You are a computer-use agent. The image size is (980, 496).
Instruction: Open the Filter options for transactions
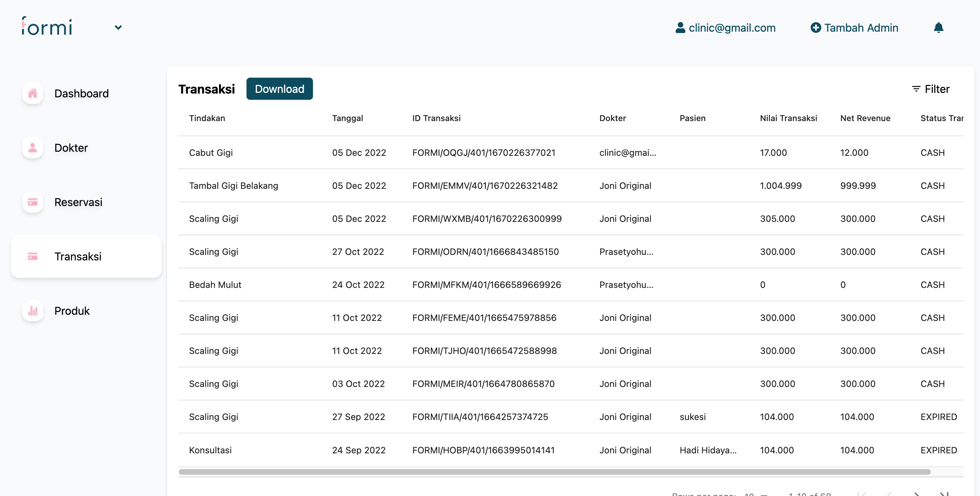(x=930, y=89)
